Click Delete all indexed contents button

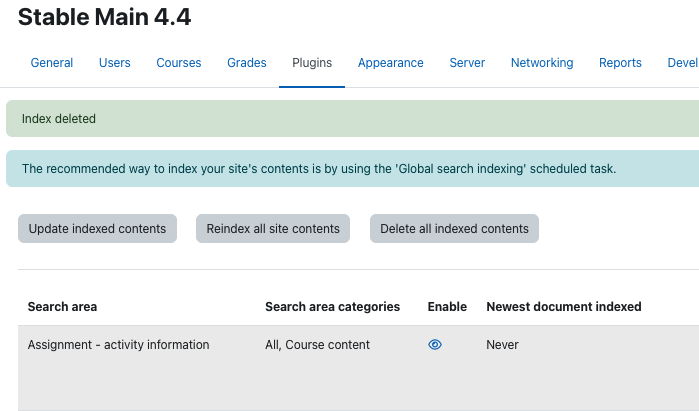(x=454, y=229)
